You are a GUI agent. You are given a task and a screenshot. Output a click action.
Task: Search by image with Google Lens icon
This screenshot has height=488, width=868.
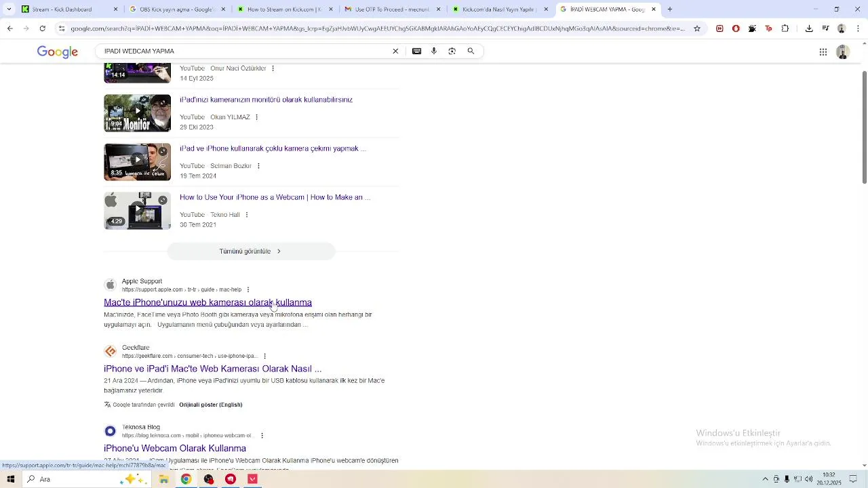coord(452,51)
